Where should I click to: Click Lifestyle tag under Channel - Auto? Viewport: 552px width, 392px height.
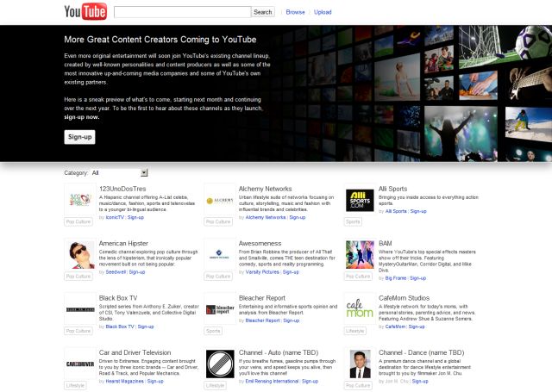[215, 385]
